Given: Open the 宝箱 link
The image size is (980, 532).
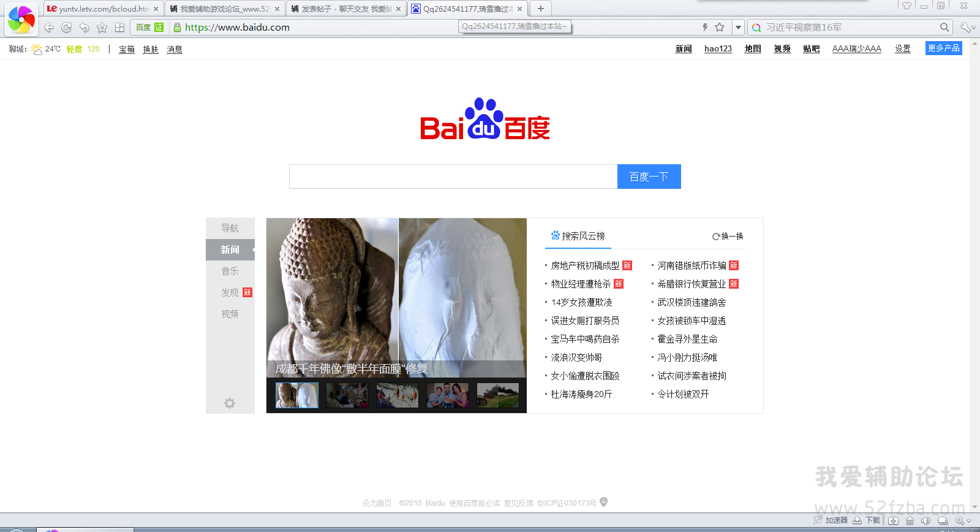Looking at the screenshot, I should point(127,50).
